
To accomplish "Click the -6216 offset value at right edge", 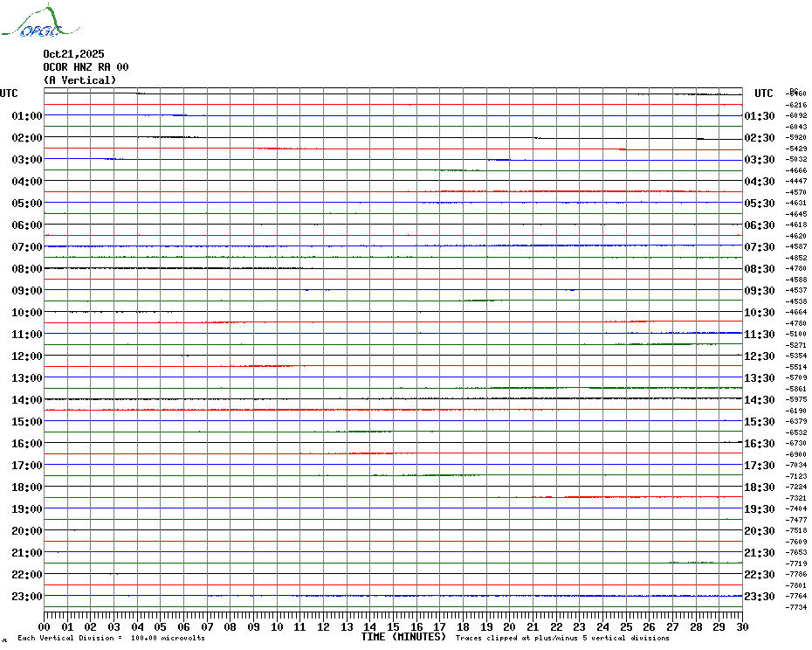I will click(x=796, y=105).
